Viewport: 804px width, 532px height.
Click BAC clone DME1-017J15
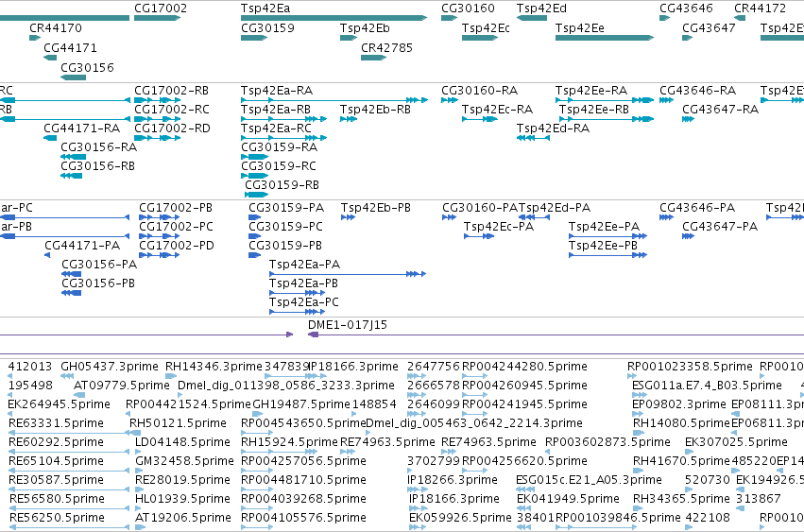click(347, 325)
